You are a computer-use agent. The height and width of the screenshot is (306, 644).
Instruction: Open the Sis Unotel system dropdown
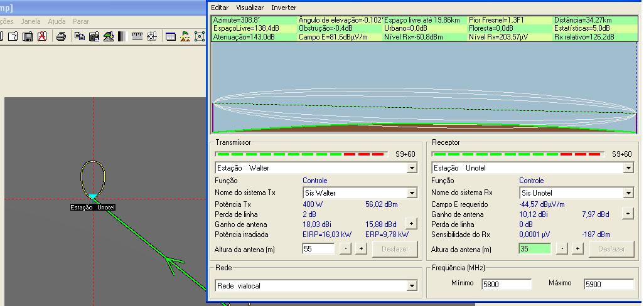click(628, 193)
